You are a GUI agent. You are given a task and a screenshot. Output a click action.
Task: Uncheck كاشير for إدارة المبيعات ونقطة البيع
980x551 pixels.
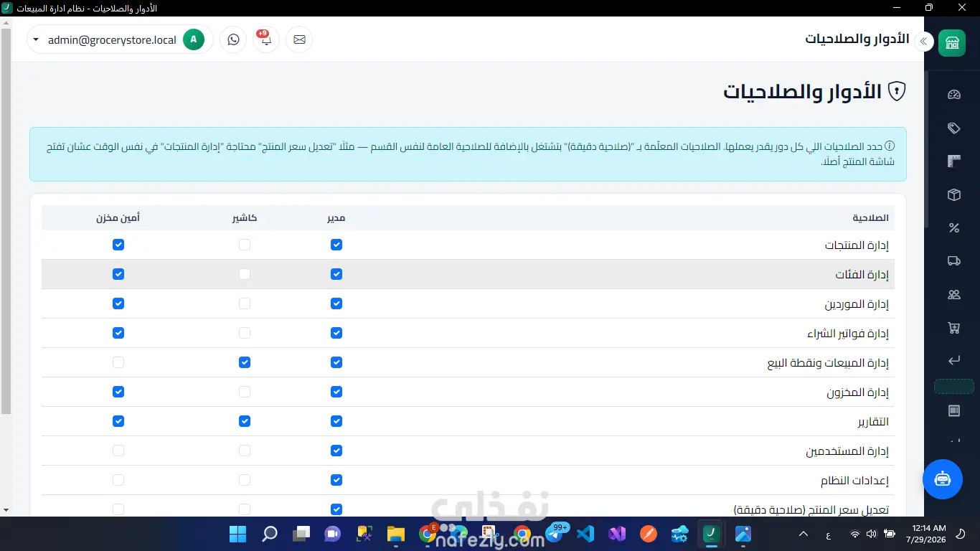(245, 362)
